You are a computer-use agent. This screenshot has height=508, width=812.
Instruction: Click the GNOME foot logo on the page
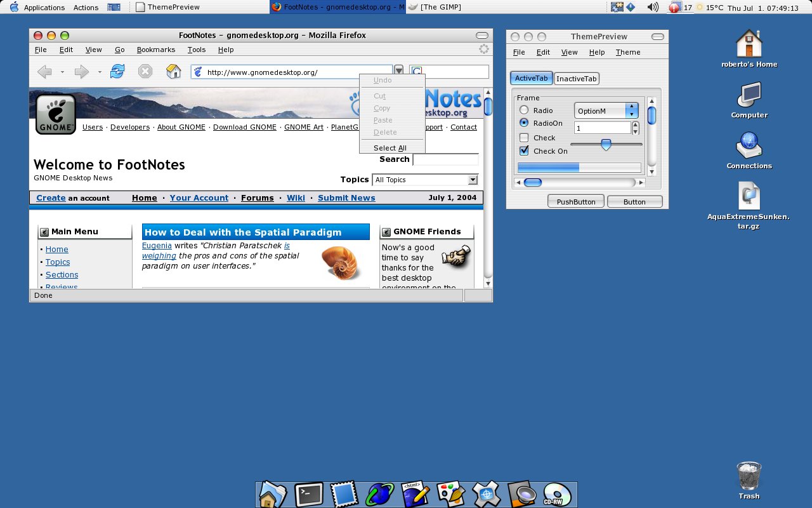pyautogui.click(x=56, y=114)
